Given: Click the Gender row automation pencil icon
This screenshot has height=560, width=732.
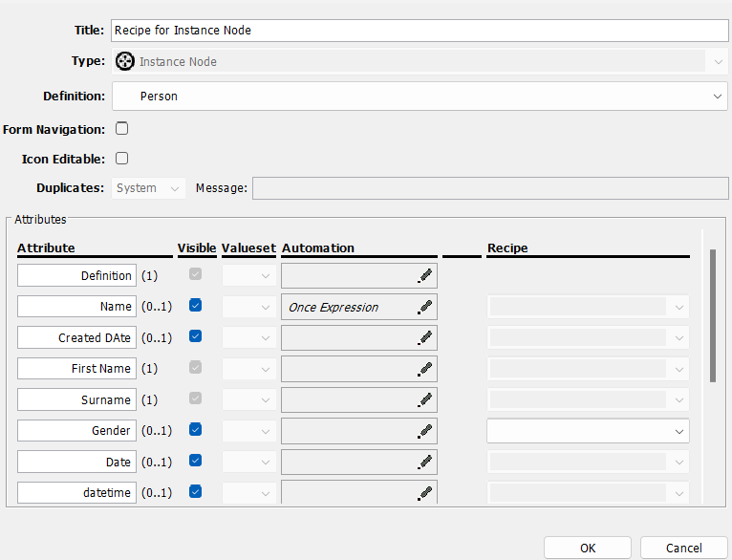Looking at the screenshot, I should tap(425, 431).
